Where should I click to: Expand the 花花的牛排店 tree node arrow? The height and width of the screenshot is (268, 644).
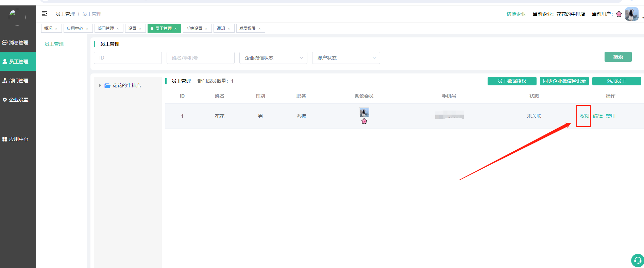(100, 85)
